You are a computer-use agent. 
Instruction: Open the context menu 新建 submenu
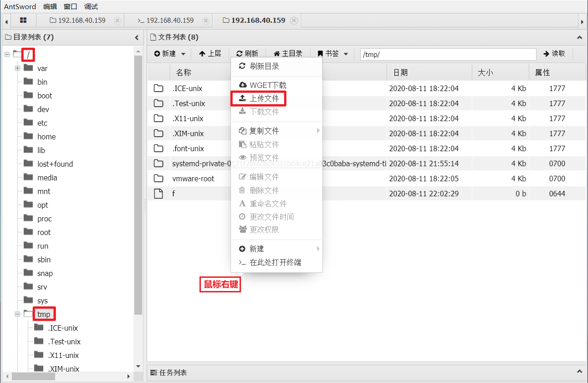coord(277,249)
